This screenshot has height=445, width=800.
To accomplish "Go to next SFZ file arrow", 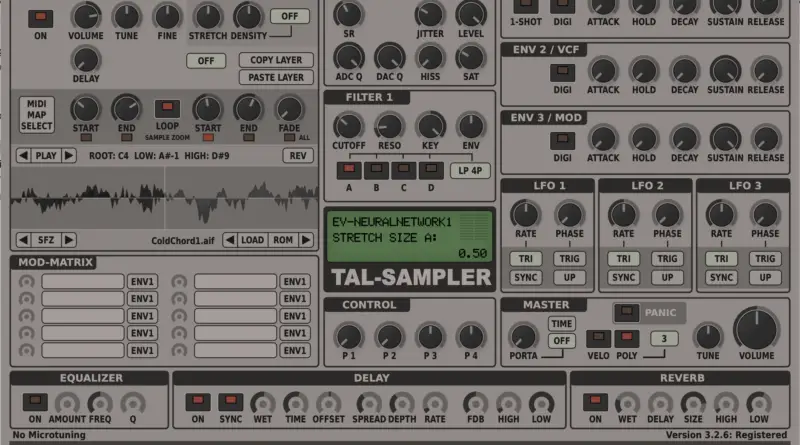I will point(69,240).
